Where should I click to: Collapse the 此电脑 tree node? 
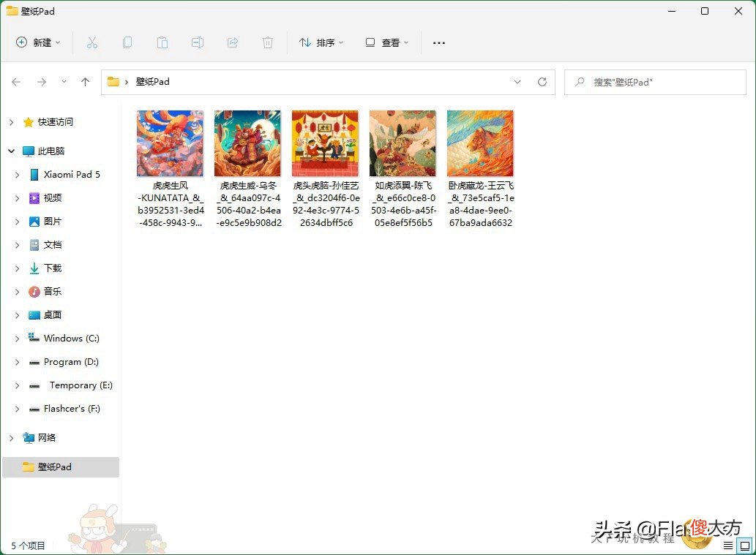[x=12, y=151]
